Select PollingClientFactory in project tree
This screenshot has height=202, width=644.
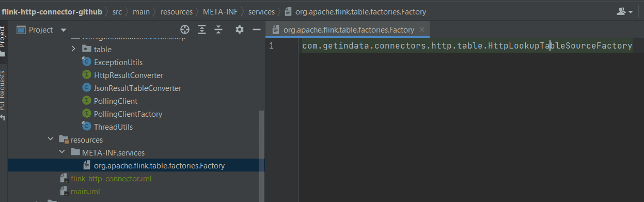[x=128, y=114]
